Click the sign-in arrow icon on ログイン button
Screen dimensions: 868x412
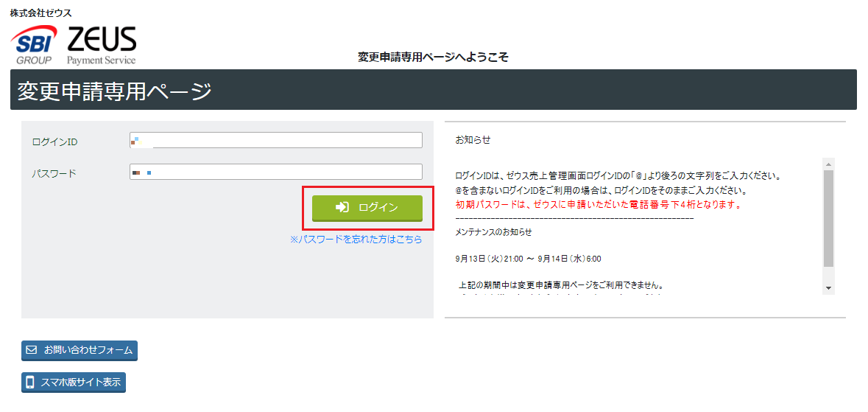click(x=342, y=208)
